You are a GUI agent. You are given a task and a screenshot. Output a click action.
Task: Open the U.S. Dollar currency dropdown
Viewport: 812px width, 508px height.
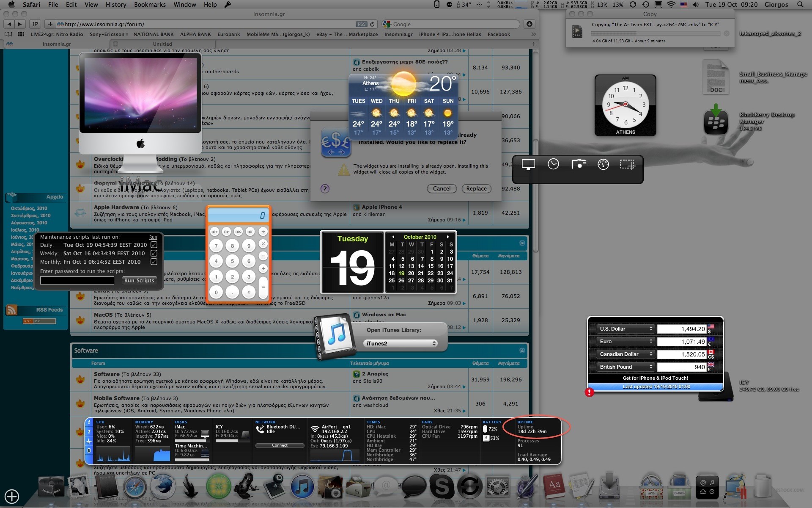(625, 329)
